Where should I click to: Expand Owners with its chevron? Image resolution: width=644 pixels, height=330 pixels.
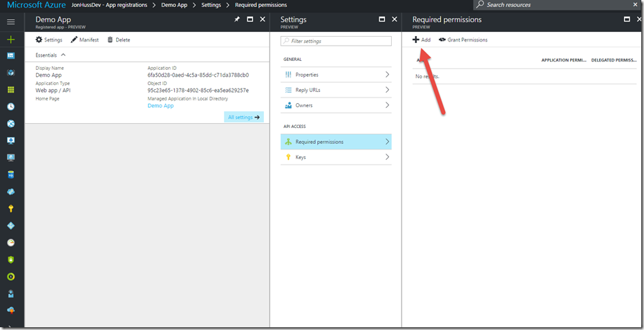[x=388, y=105]
